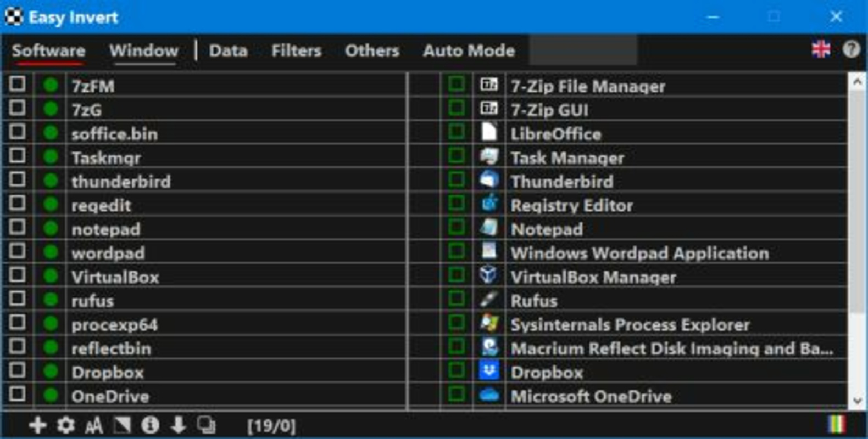Click the diagonal invert square icon
Image resolution: width=868 pixels, height=439 pixels.
[122, 425]
